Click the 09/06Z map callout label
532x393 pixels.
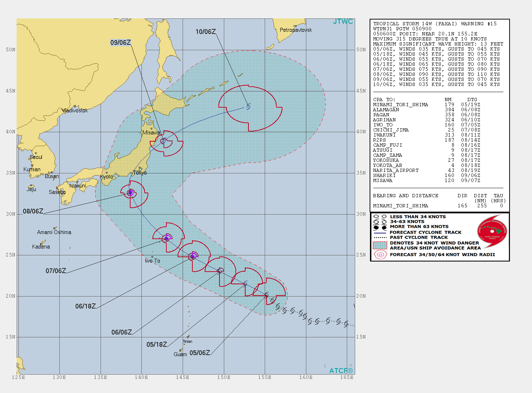120,43
